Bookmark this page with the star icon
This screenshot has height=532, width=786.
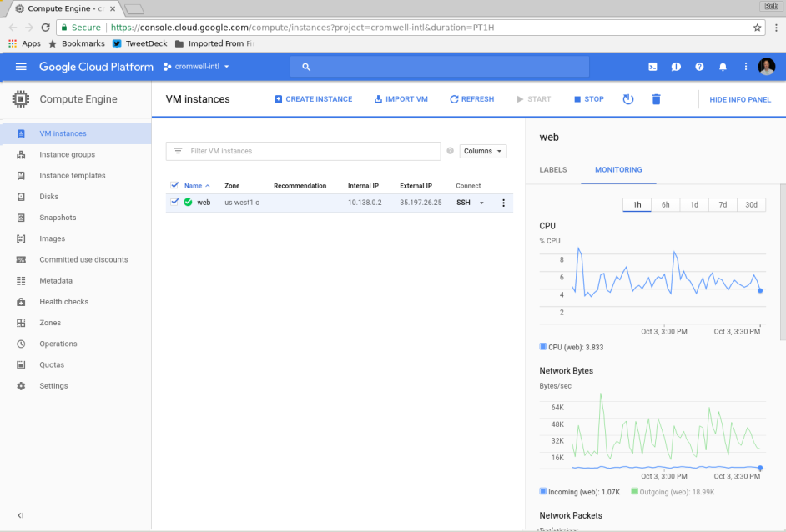click(758, 28)
